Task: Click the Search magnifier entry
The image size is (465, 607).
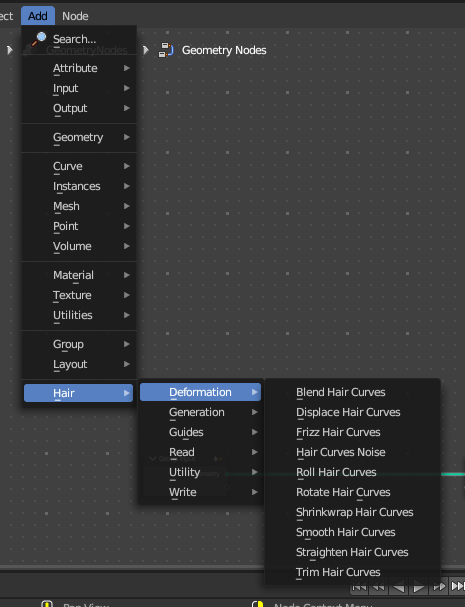Action: tap(79, 39)
